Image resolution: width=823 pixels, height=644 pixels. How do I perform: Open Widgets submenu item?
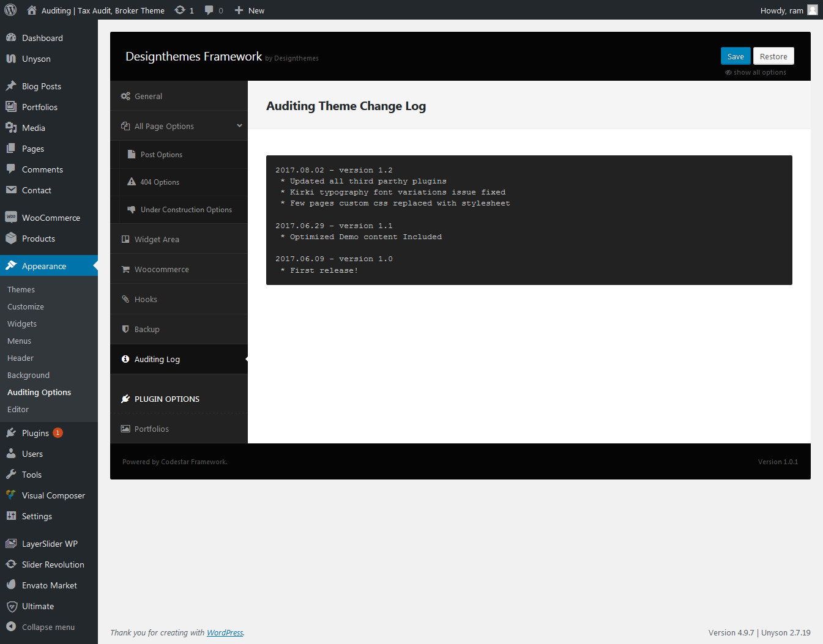pyautogui.click(x=22, y=324)
